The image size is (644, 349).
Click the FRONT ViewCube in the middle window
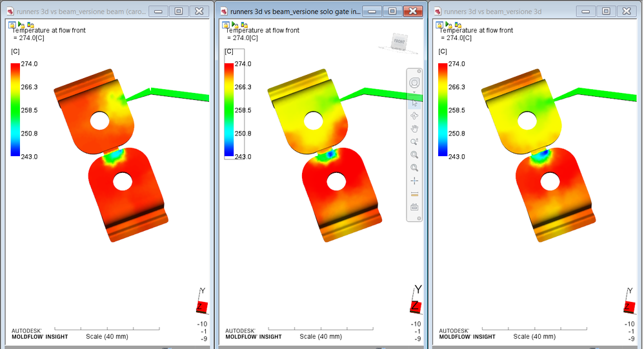coord(399,43)
